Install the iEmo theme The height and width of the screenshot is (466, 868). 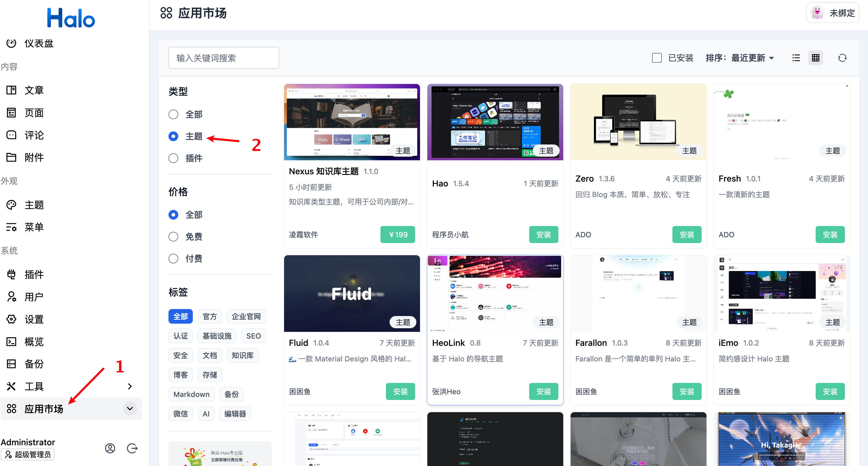[830, 391]
